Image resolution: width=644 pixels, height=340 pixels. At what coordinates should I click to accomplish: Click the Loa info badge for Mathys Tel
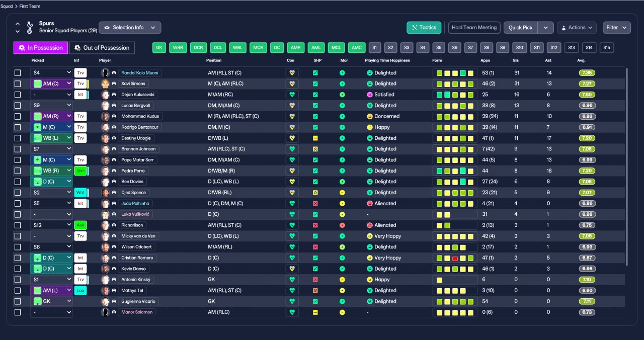80,291
